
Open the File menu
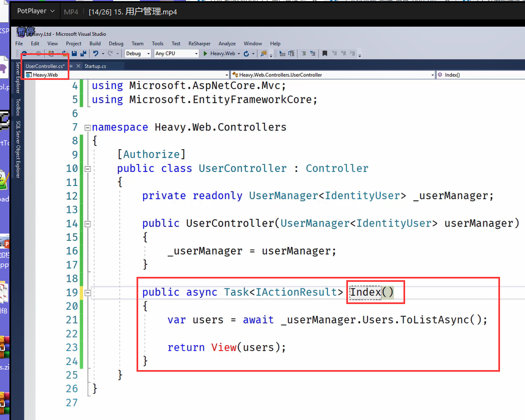pyautogui.click(x=19, y=43)
